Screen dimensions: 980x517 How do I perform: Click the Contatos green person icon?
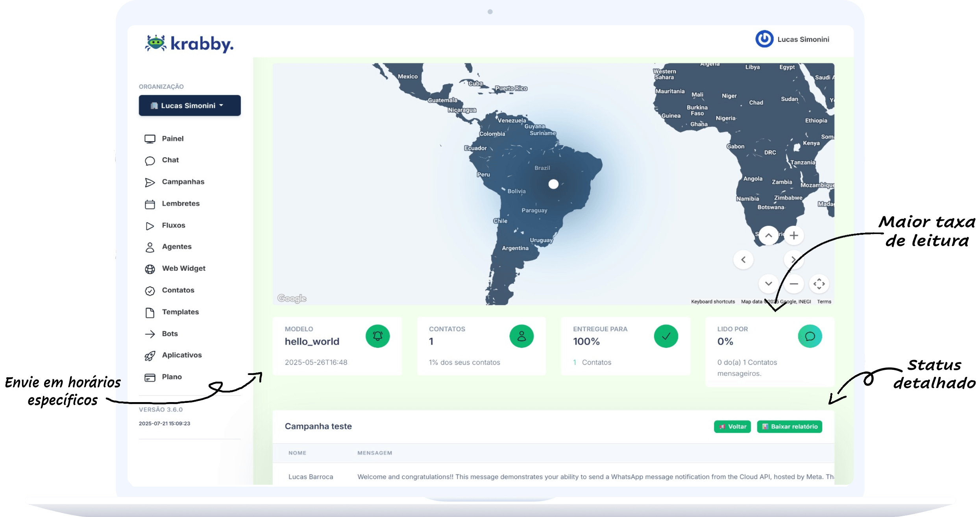click(521, 336)
